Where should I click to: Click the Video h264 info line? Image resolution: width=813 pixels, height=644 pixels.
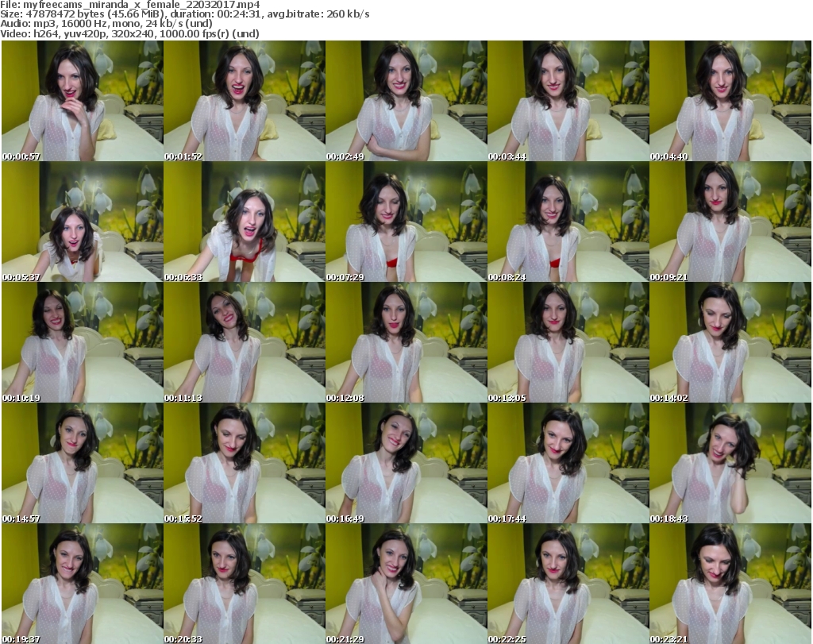[129, 33]
